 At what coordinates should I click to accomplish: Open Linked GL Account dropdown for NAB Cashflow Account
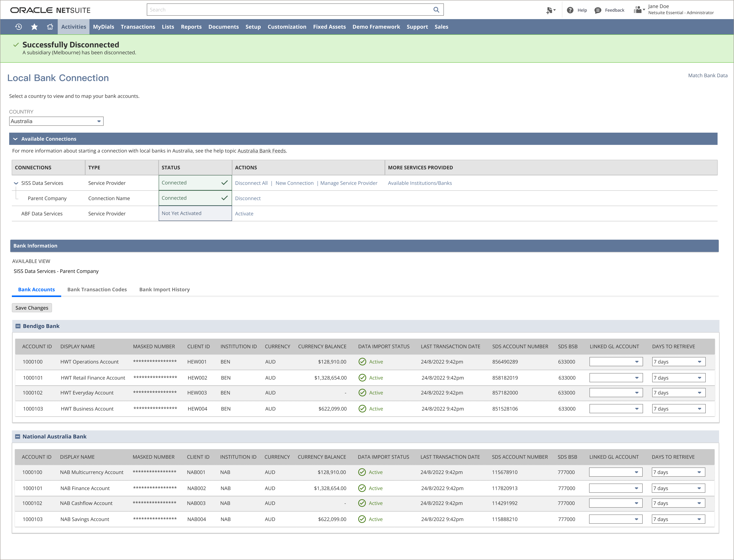coord(616,503)
